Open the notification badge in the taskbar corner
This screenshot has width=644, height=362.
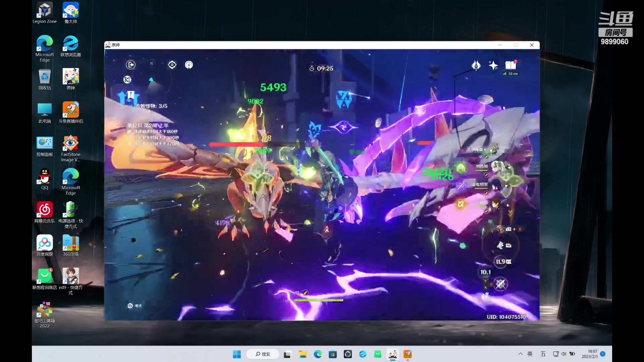click(603, 354)
